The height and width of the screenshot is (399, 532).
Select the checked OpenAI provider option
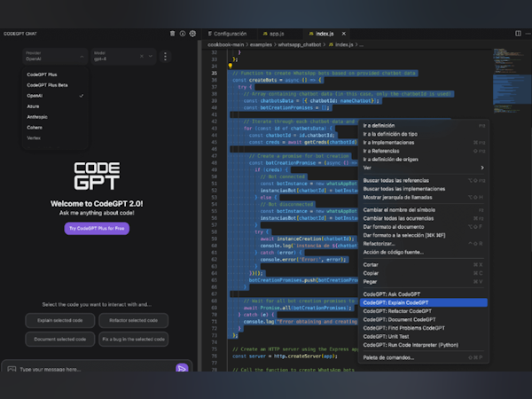55,96
